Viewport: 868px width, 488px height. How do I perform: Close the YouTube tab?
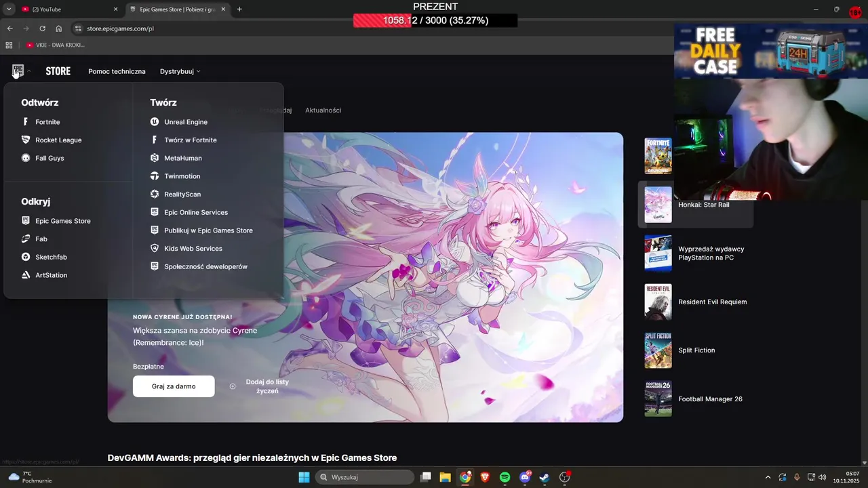point(115,9)
